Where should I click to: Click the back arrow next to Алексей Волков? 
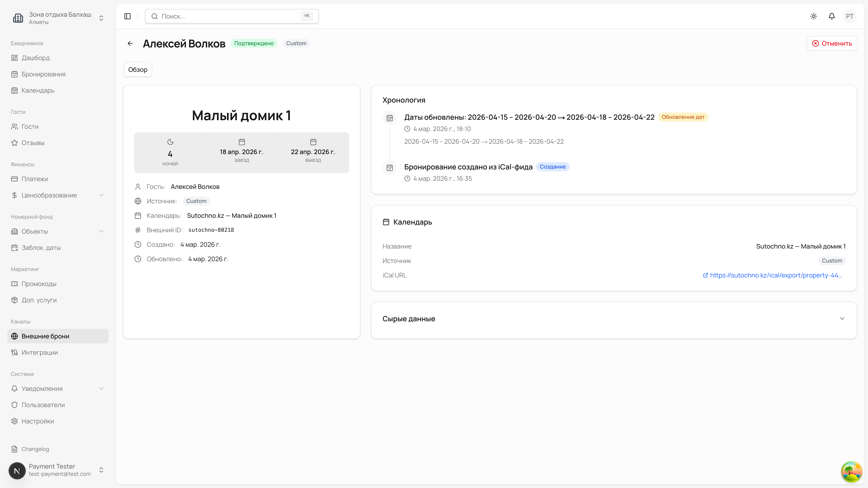[130, 43]
